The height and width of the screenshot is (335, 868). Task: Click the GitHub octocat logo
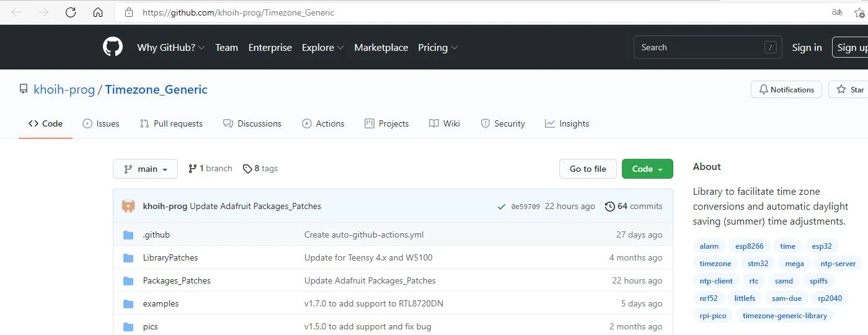[x=113, y=47]
